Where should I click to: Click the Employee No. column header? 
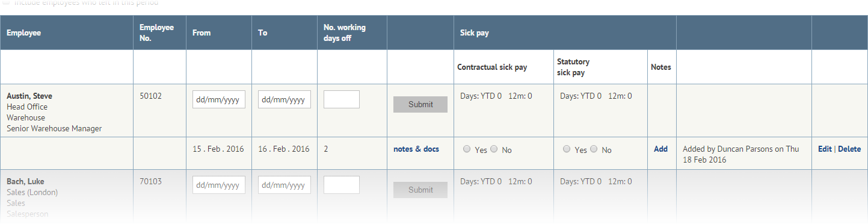[x=156, y=33]
